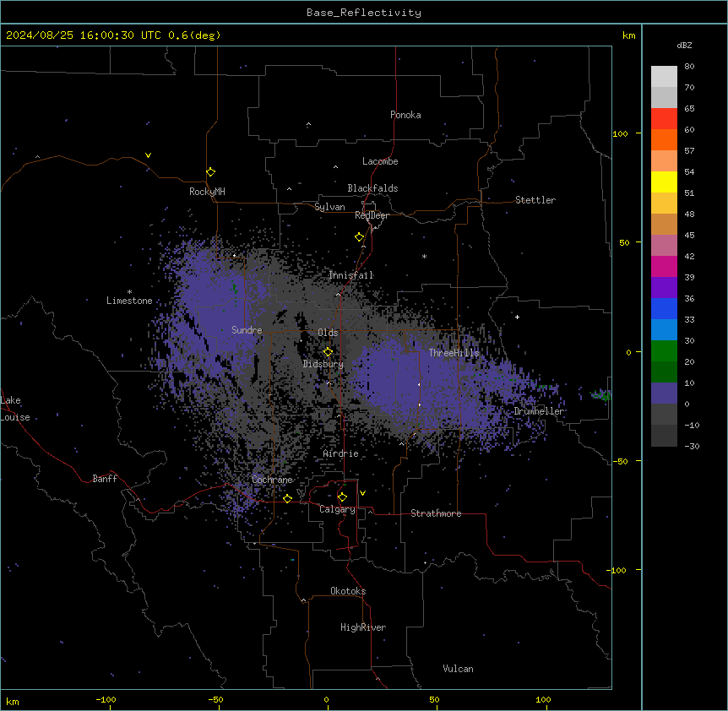This screenshot has width=728, height=711.
Task: Click the Sundre label
Action: point(247,330)
